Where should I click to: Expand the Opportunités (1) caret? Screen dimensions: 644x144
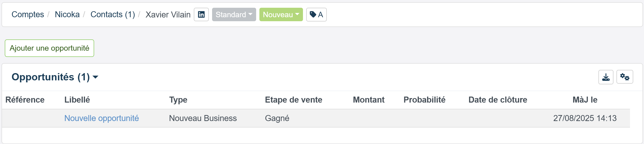[95, 77]
